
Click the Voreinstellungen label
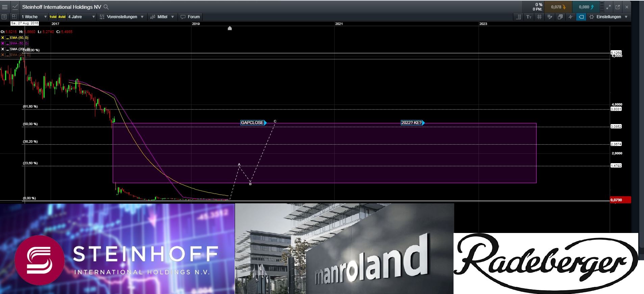(x=122, y=17)
